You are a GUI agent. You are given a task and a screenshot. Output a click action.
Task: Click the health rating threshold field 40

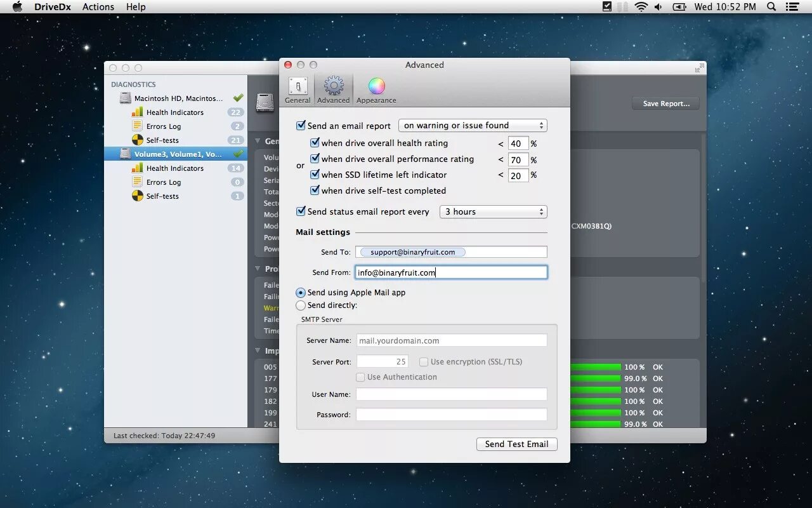[x=518, y=144]
